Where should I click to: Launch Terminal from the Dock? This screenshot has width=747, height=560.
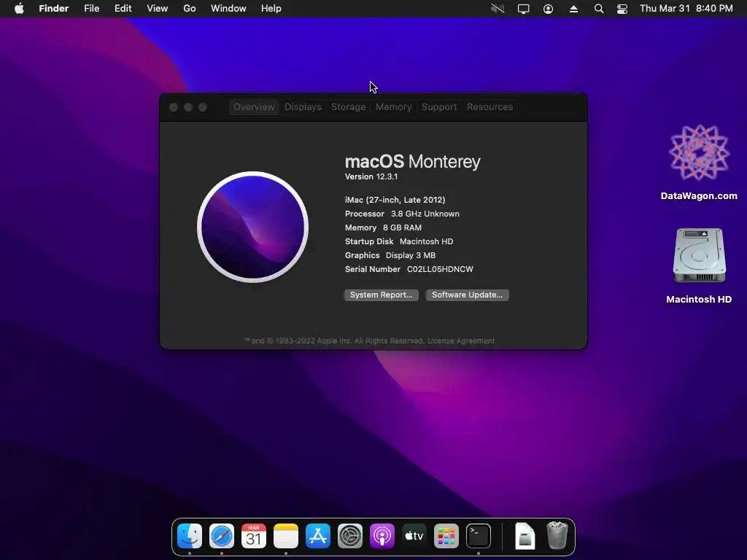click(x=479, y=536)
